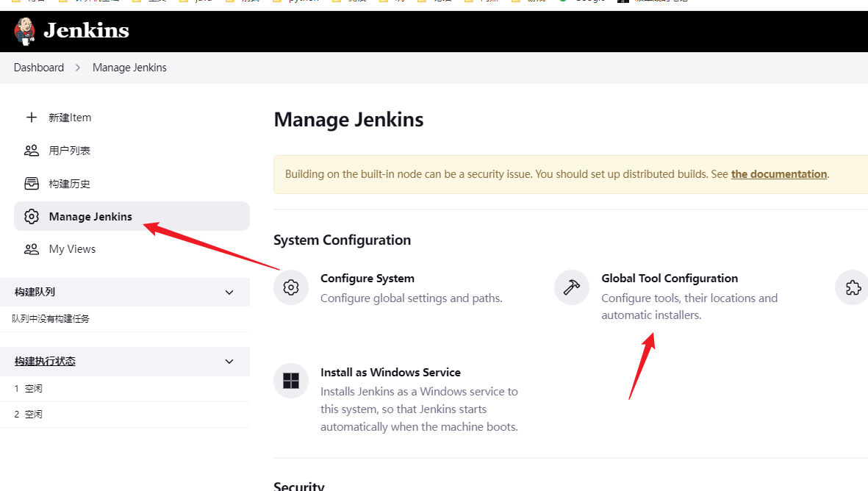868x491 pixels.
Task: Collapse the 构建执行状态 panel chevron
Action: (x=229, y=362)
